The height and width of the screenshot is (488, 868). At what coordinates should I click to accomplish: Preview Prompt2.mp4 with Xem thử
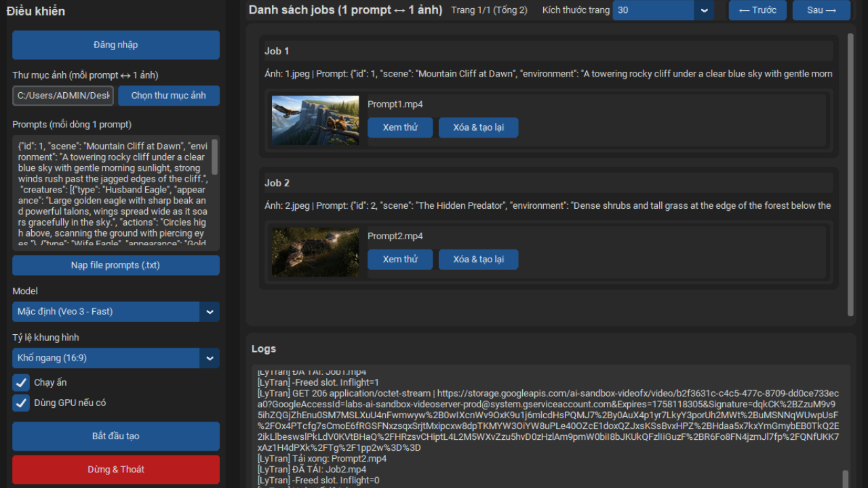[400, 260]
